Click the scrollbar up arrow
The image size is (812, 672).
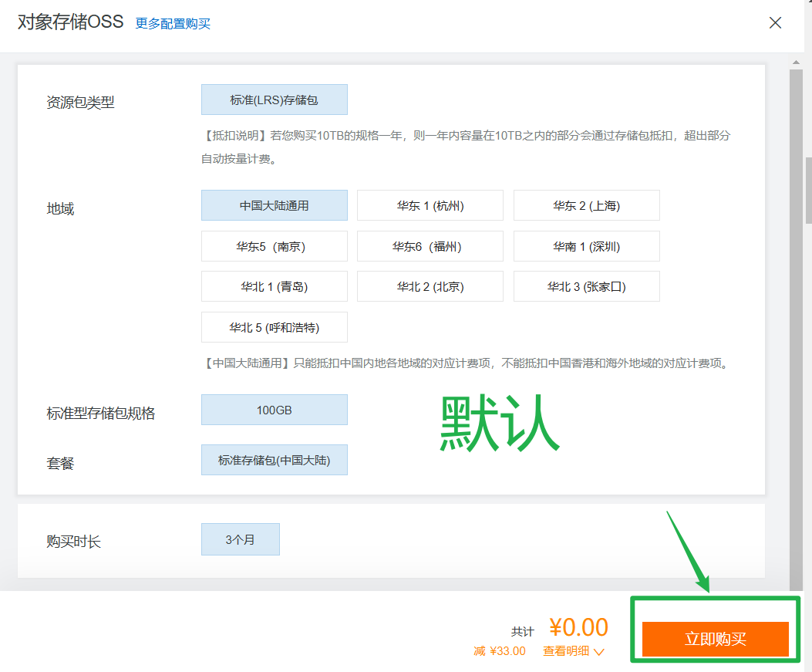tap(796, 62)
